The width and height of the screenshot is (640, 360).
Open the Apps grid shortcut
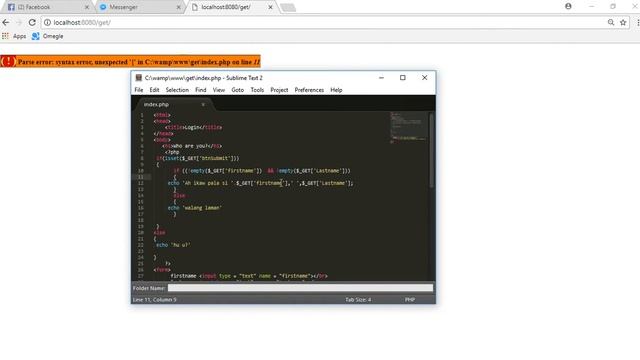(14, 36)
